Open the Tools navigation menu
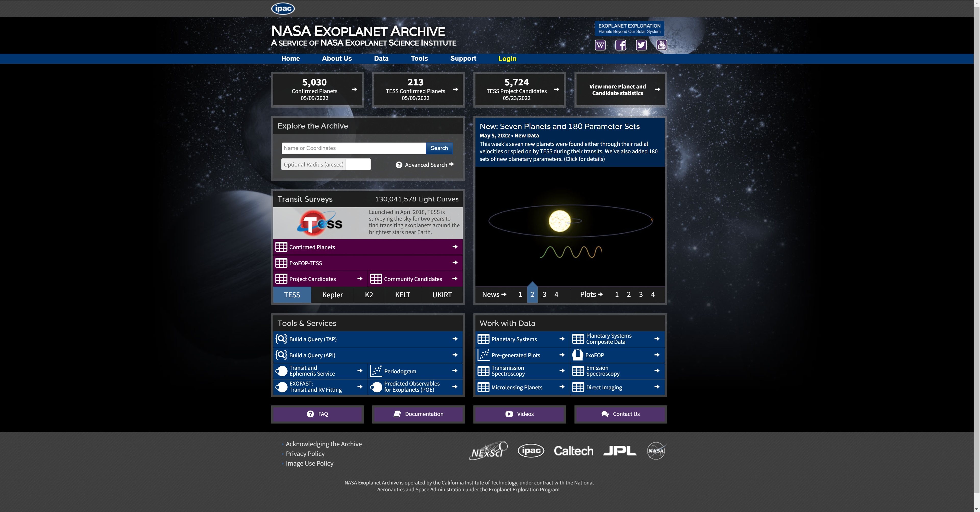The image size is (980, 512). (x=419, y=59)
